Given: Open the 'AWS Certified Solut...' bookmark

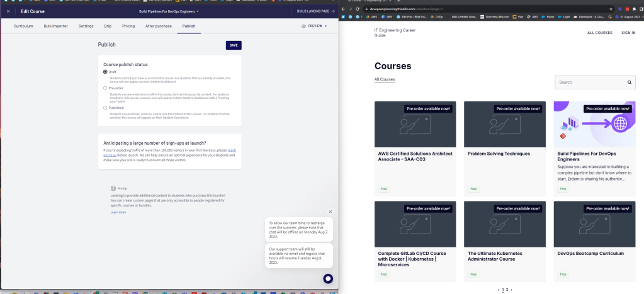Looking at the screenshot, I should 461,17.
